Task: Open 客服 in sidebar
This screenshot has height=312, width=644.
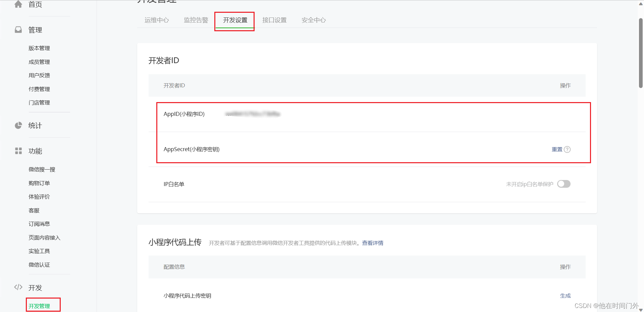Action: (x=34, y=211)
